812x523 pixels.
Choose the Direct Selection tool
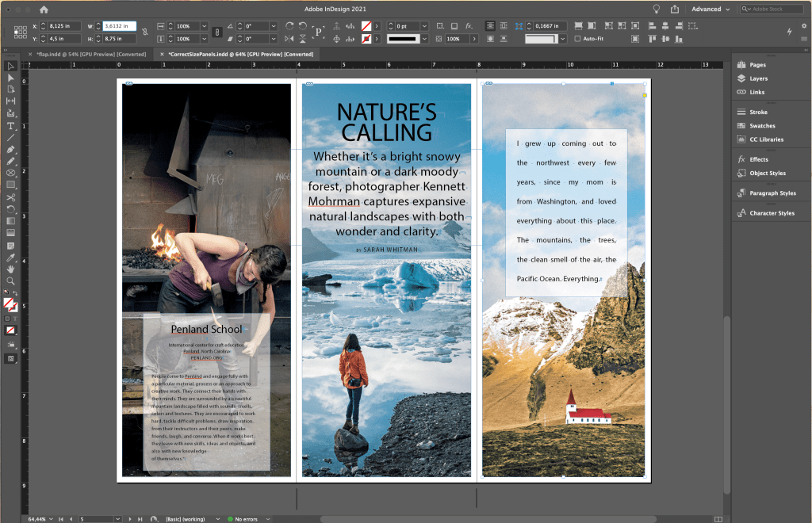pos(11,78)
